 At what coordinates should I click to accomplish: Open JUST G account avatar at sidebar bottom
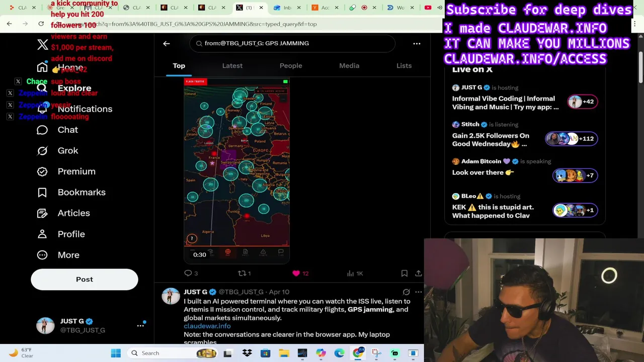(x=45, y=326)
